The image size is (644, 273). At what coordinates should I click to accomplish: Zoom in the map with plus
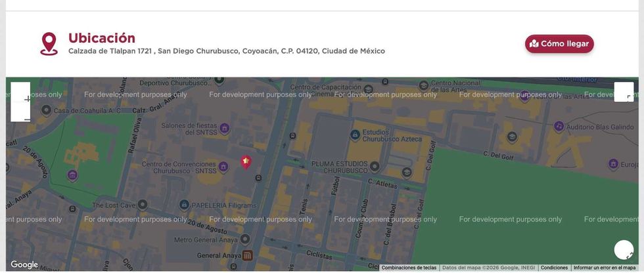(20, 92)
